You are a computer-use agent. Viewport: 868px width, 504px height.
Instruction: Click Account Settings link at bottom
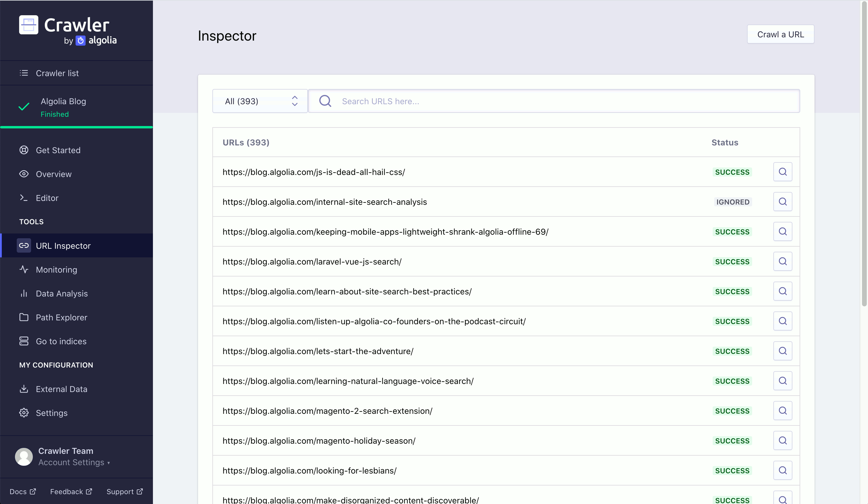73,462
